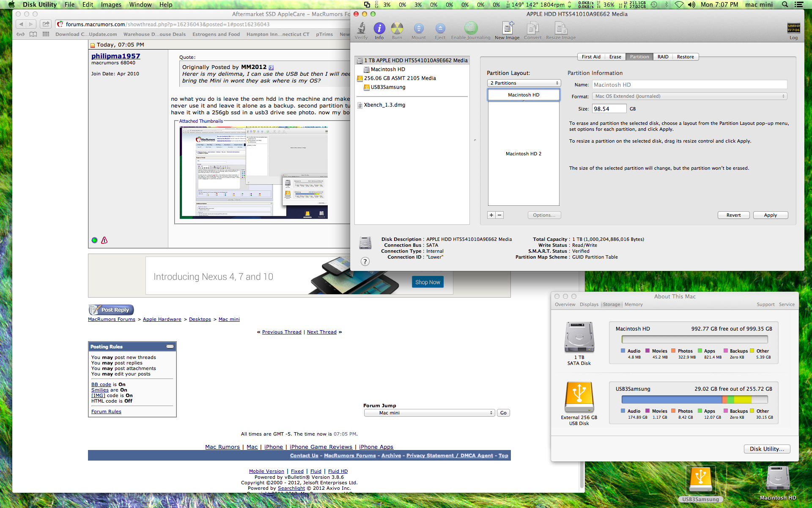Collapse the Posting Rules box
Image resolution: width=812 pixels, height=508 pixels.
[x=170, y=346]
